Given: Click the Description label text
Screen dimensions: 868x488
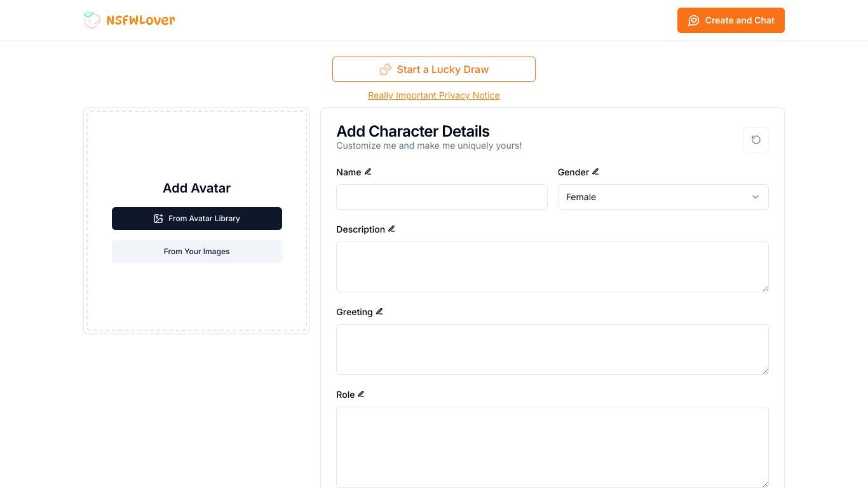Looking at the screenshot, I should [360, 229].
